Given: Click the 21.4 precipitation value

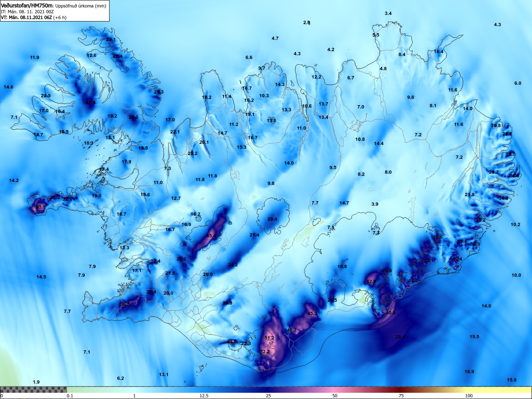Looking at the screenshot, I should click(x=254, y=235).
